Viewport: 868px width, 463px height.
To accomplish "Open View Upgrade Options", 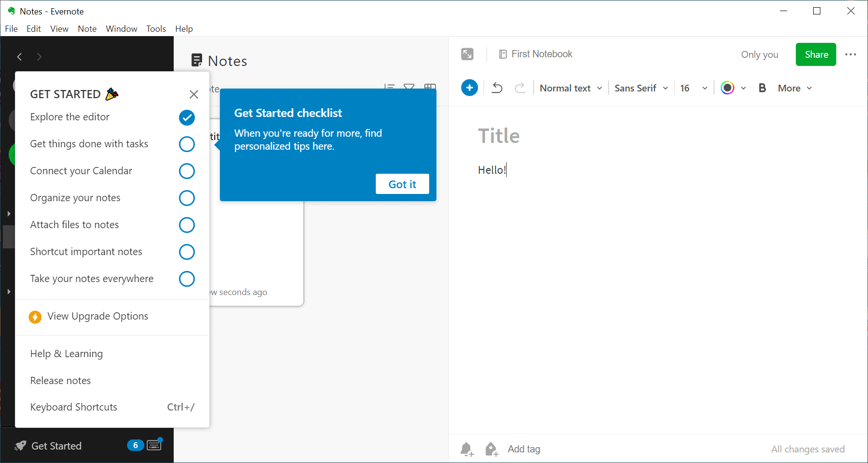I will point(98,316).
